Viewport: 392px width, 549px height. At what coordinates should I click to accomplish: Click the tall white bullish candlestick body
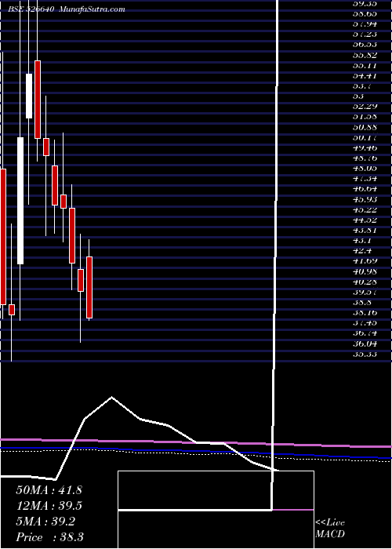tap(20, 201)
